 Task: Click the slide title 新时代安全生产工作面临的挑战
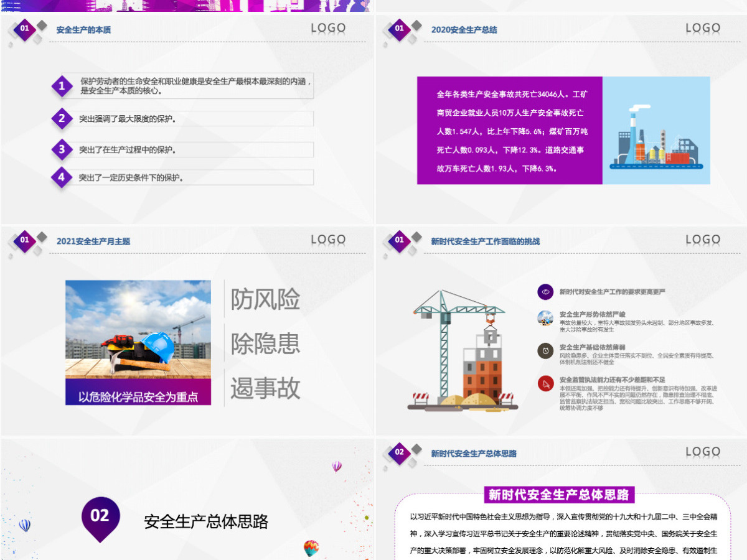point(486,241)
